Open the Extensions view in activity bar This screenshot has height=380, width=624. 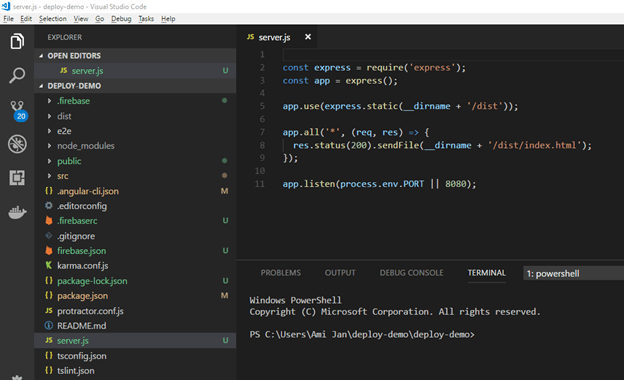click(x=17, y=177)
